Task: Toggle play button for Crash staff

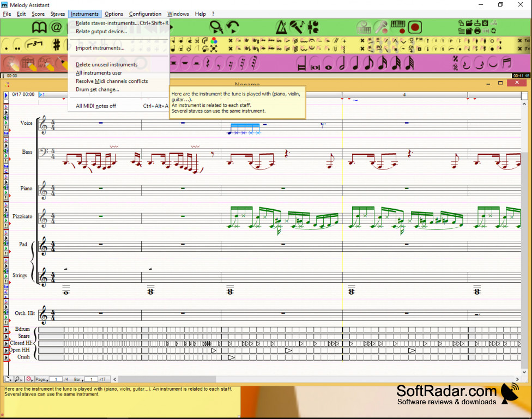Action: (6, 357)
